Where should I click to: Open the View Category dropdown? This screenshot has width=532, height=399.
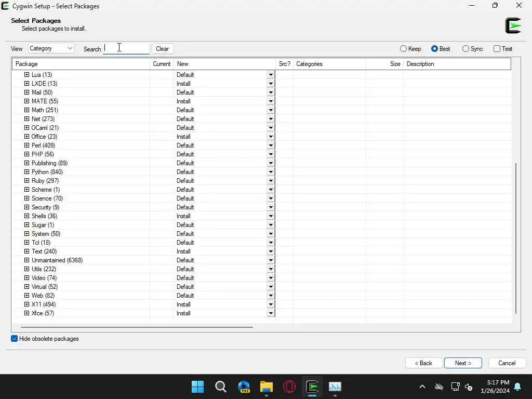(x=51, y=48)
